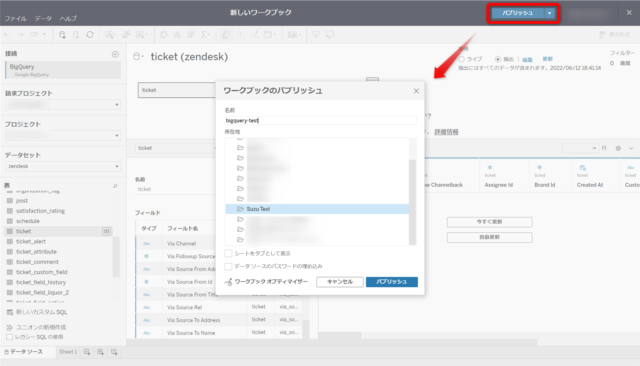The width and height of the screenshot is (640, 366).
Task: Click the undo arrow in the toolbar
Action: 7,35
